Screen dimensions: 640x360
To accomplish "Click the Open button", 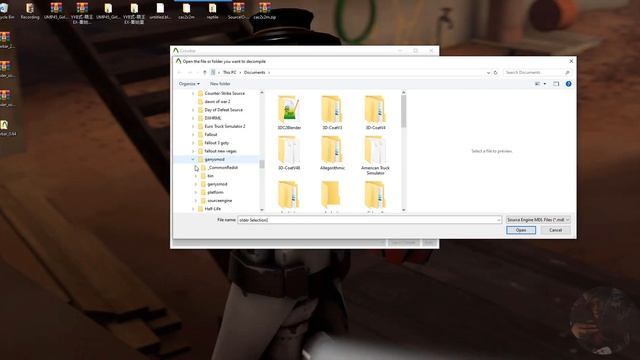I will pyautogui.click(x=521, y=230).
